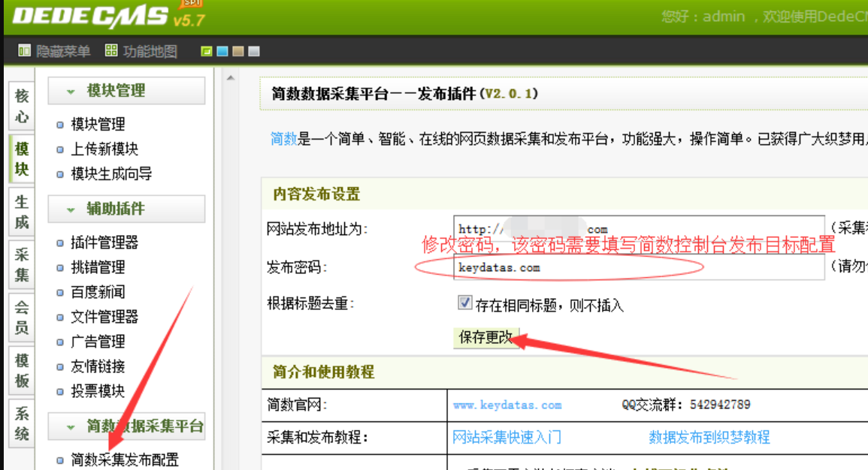Select the gray theme color swatch
868x470 pixels.
click(x=254, y=51)
